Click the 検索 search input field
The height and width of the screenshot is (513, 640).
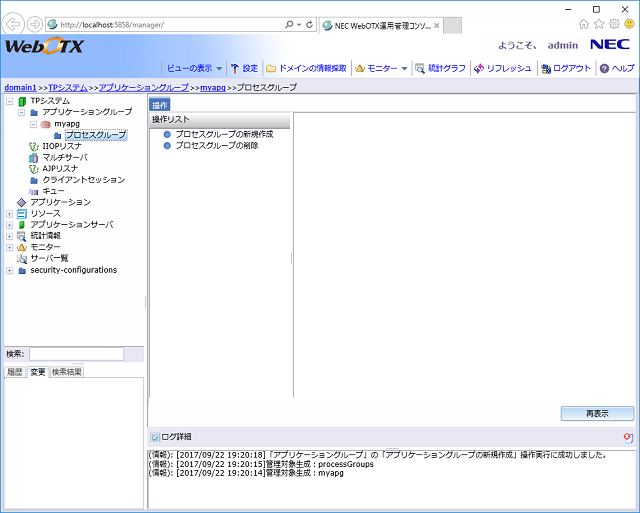tap(76, 354)
